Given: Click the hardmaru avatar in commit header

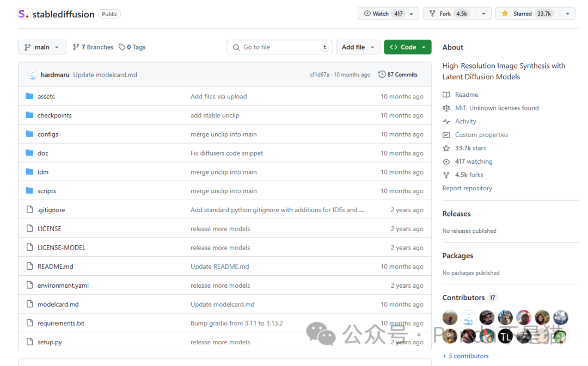Looking at the screenshot, I should click(x=33, y=75).
